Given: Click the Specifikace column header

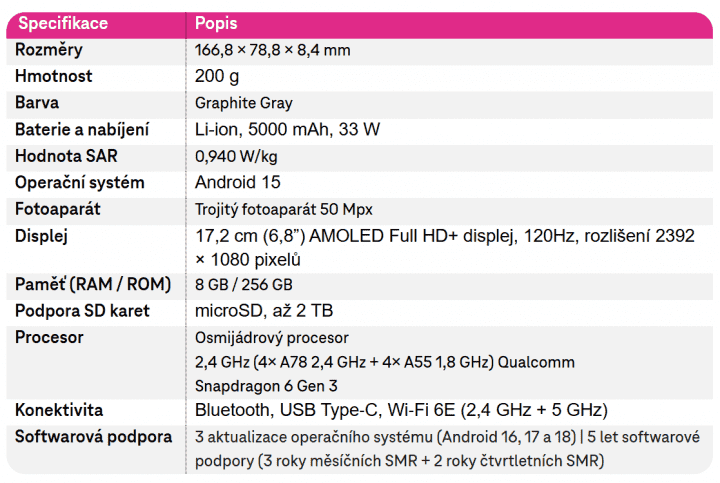Looking at the screenshot, I should [x=63, y=23].
